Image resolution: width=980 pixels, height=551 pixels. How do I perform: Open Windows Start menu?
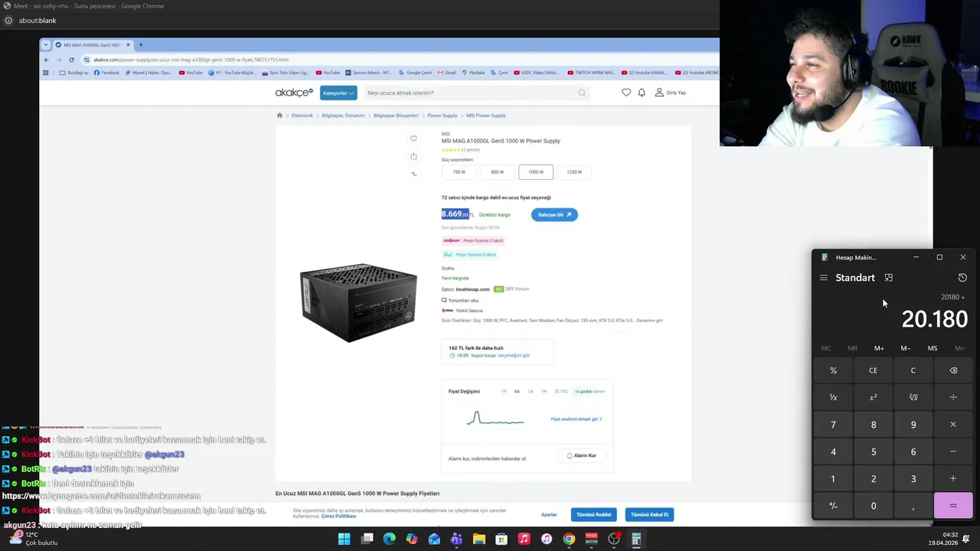point(345,540)
